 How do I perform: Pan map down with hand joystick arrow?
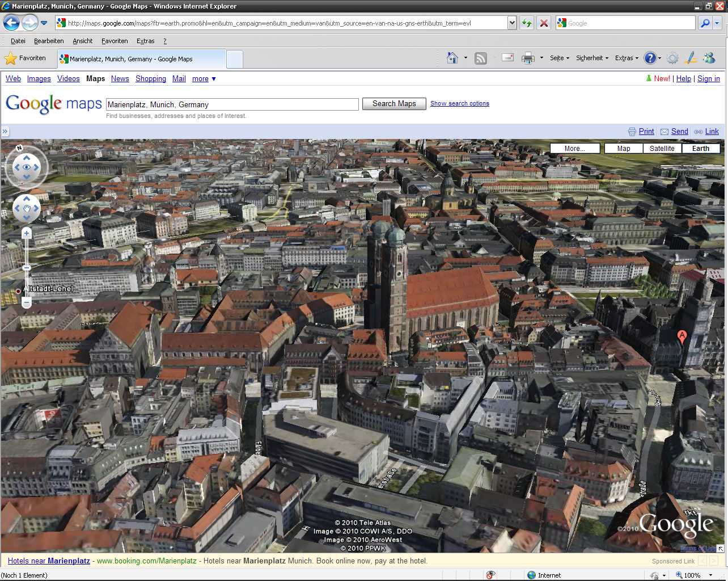coord(27,218)
